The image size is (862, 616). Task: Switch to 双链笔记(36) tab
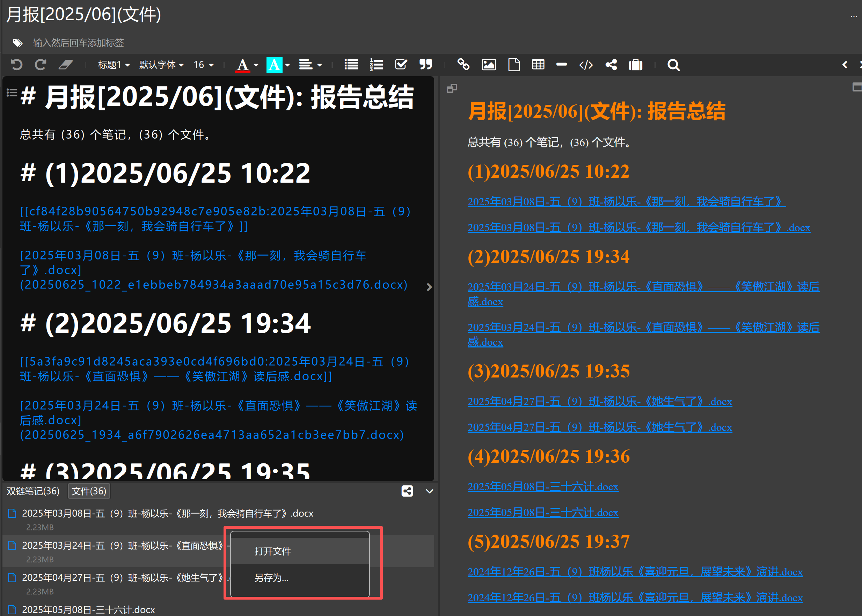(x=33, y=491)
